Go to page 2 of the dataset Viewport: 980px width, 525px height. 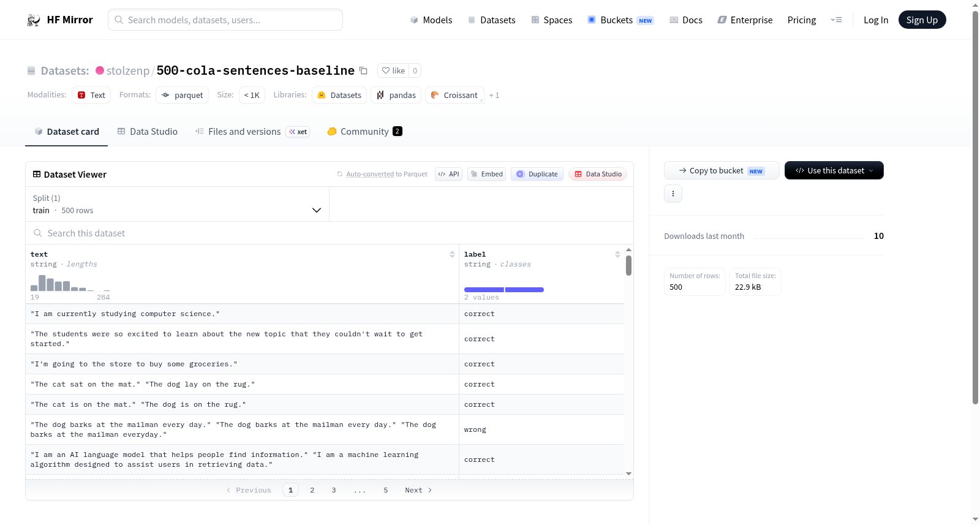click(312, 490)
